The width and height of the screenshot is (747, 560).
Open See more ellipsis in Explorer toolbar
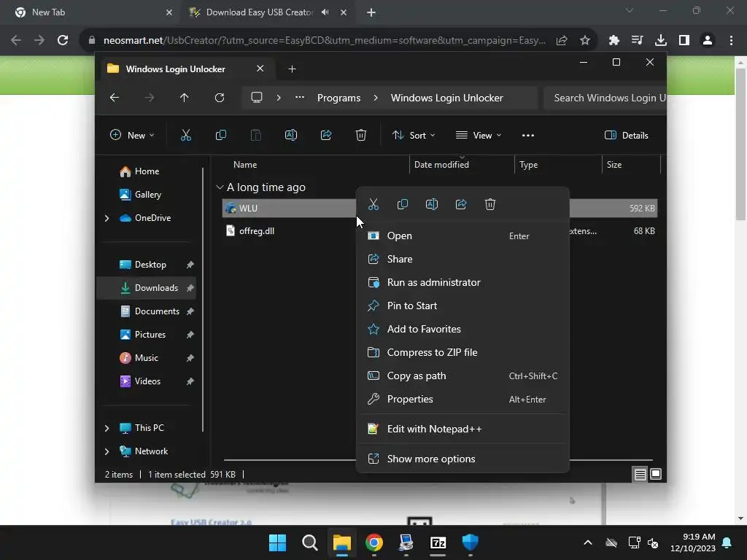point(528,135)
